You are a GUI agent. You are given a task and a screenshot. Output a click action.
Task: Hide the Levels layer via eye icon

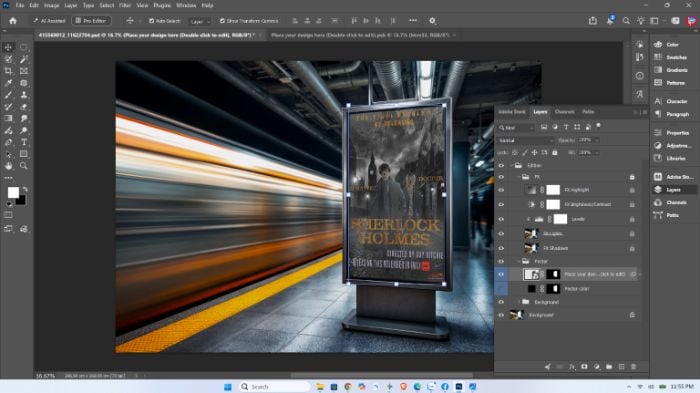tap(501, 219)
